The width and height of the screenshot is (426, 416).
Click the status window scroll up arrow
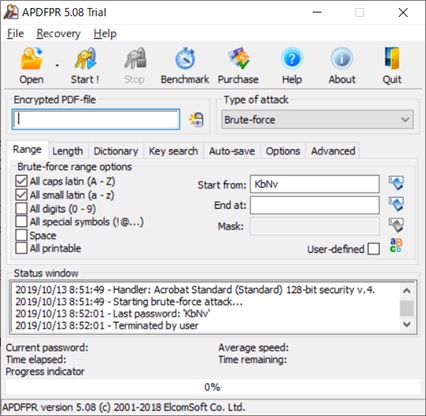[407, 291]
